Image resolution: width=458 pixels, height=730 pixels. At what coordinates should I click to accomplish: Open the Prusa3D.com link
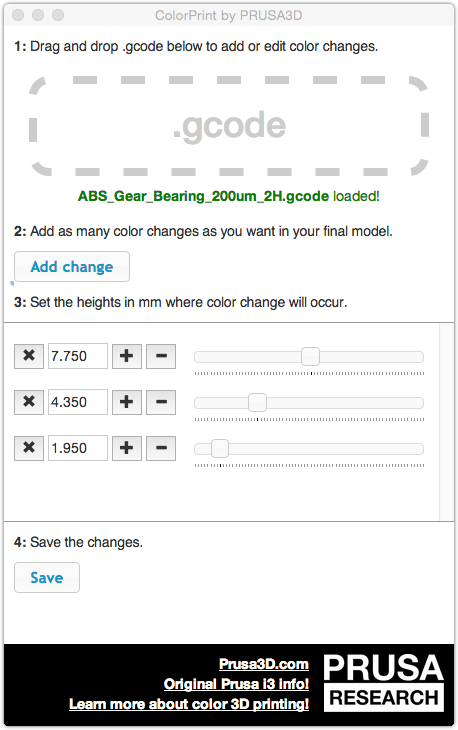click(x=263, y=664)
